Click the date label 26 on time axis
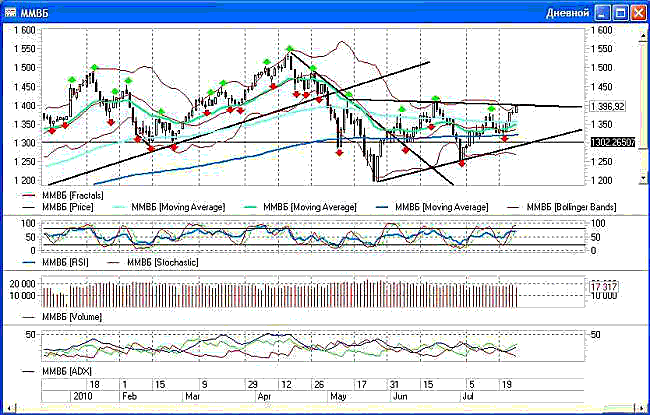This screenshot has width=650, height=415. 318,384
